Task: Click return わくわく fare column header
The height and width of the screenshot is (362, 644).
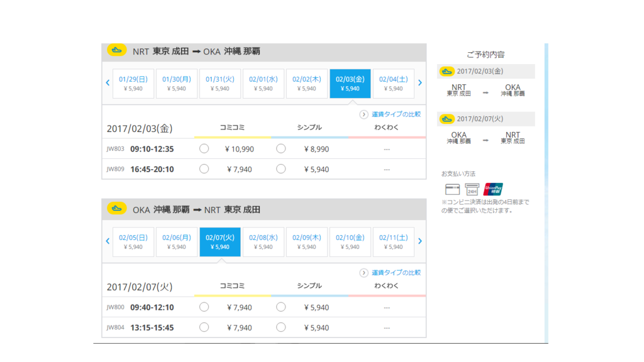Action: click(387, 286)
